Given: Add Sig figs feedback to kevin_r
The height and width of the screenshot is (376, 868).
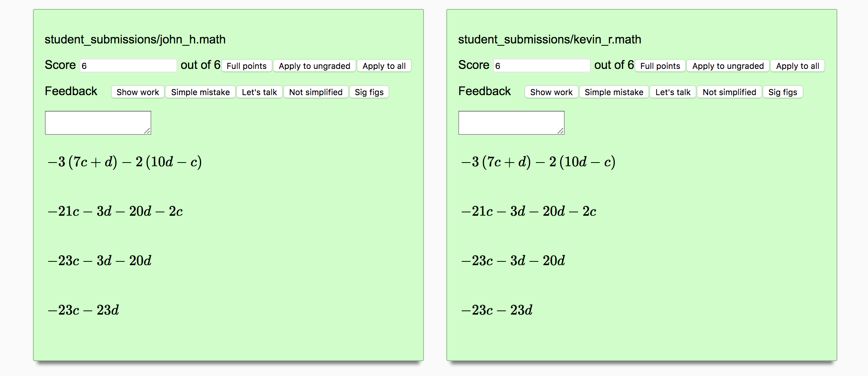Looking at the screenshot, I should [783, 92].
